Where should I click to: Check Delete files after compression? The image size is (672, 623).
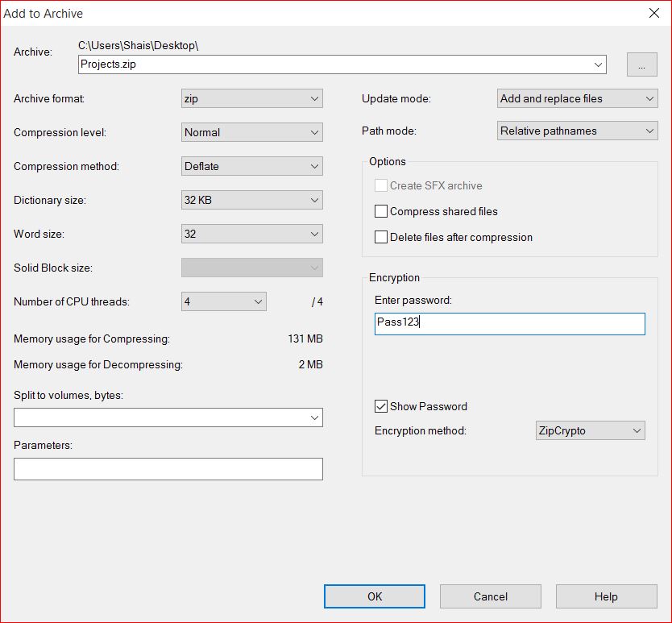[381, 238]
